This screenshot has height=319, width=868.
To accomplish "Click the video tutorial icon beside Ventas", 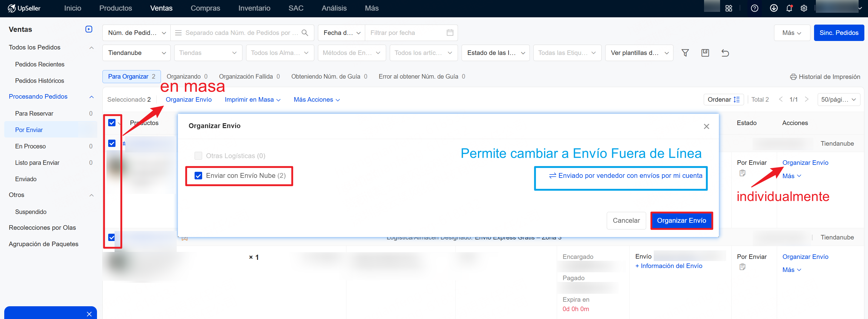I will (88, 29).
